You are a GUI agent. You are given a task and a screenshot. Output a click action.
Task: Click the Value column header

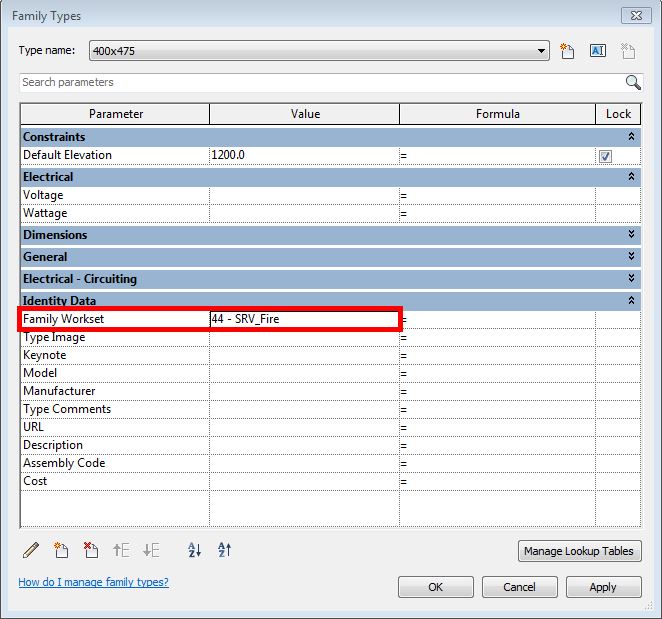305,114
